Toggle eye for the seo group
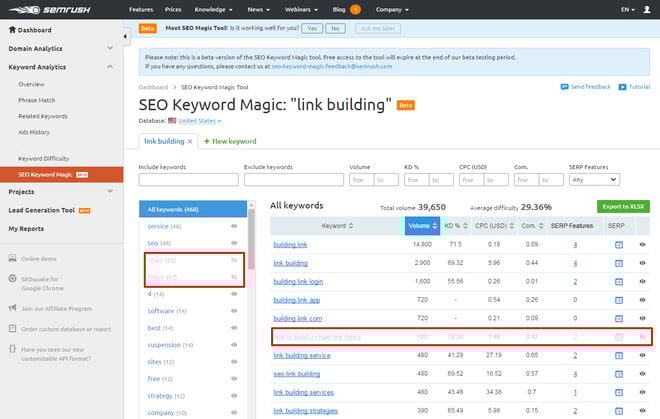The width and height of the screenshot is (660, 419). [234, 243]
